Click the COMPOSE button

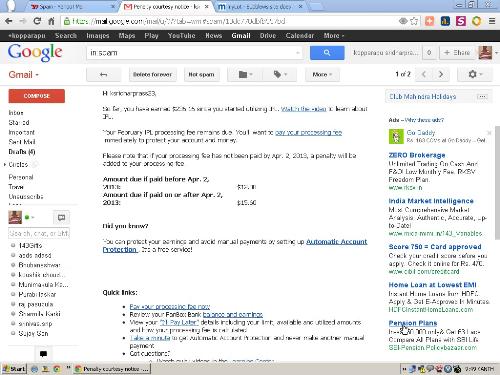point(37,96)
